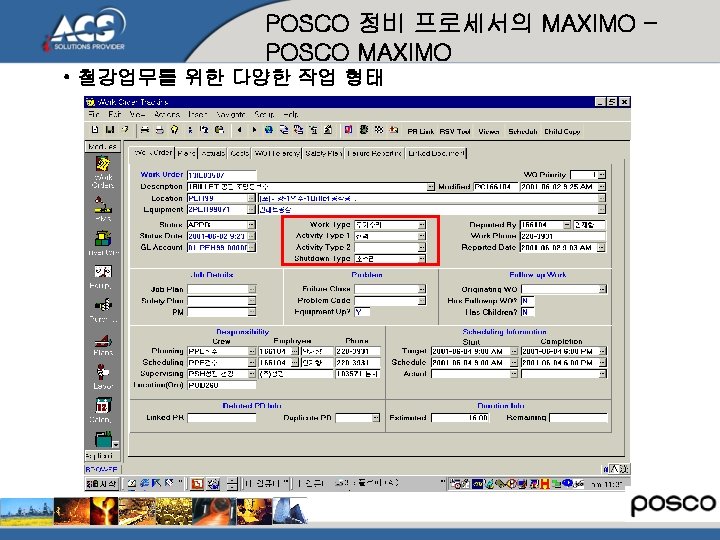Open the Help menu
Image resolution: width=720 pixels, height=540 pixels.
[x=291, y=114]
